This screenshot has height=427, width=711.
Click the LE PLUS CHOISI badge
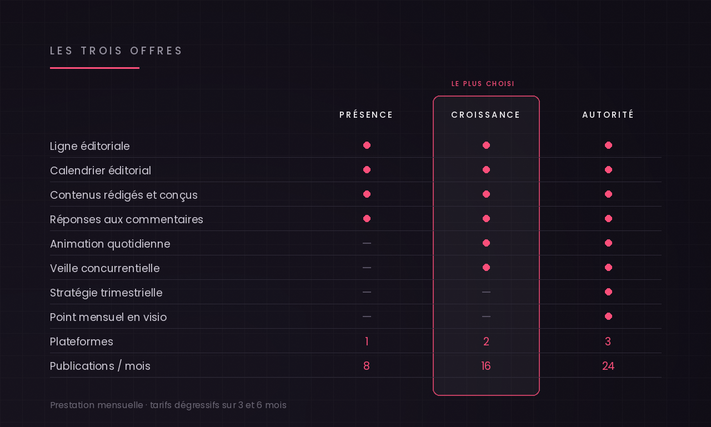pyautogui.click(x=483, y=83)
